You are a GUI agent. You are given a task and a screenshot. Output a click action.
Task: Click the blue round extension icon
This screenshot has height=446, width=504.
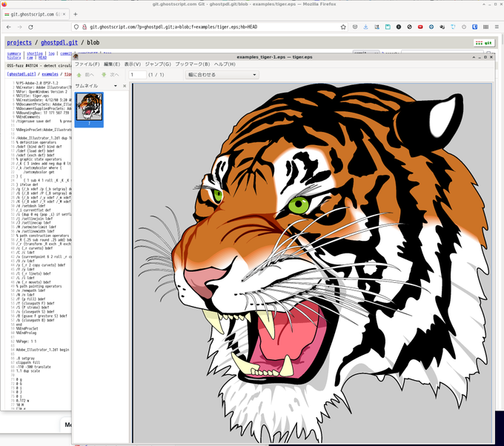click(431, 27)
